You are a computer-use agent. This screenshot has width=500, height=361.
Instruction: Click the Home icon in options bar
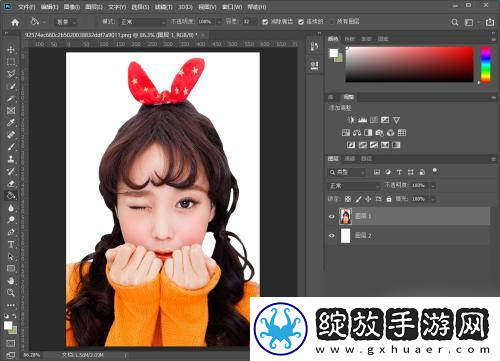point(15,22)
